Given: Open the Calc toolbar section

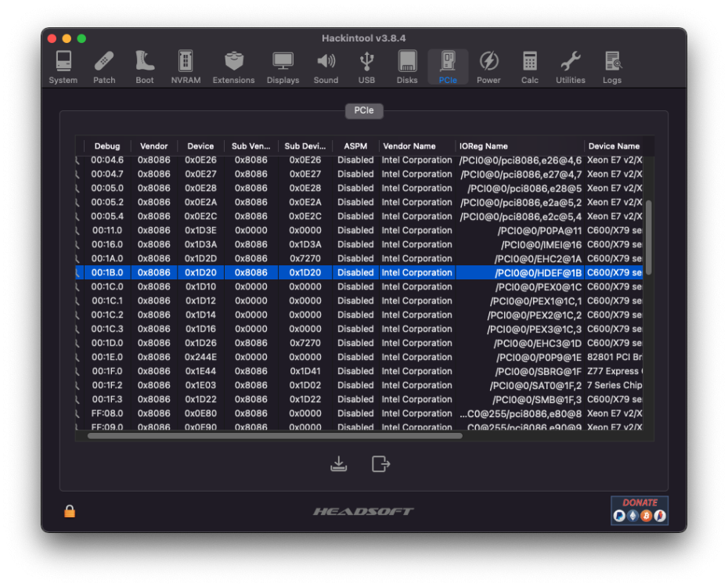Looking at the screenshot, I should coord(529,67).
